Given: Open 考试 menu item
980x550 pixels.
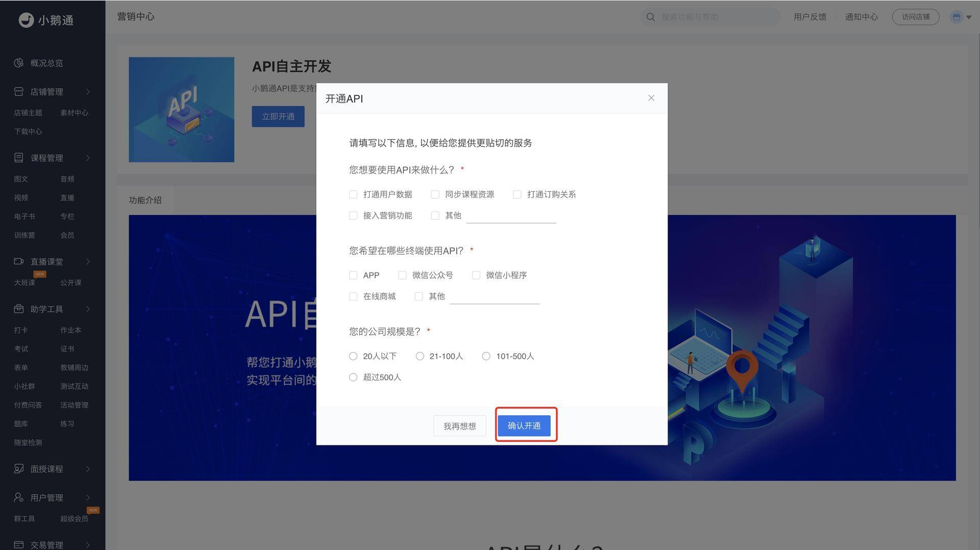Looking at the screenshot, I should (21, 349).
